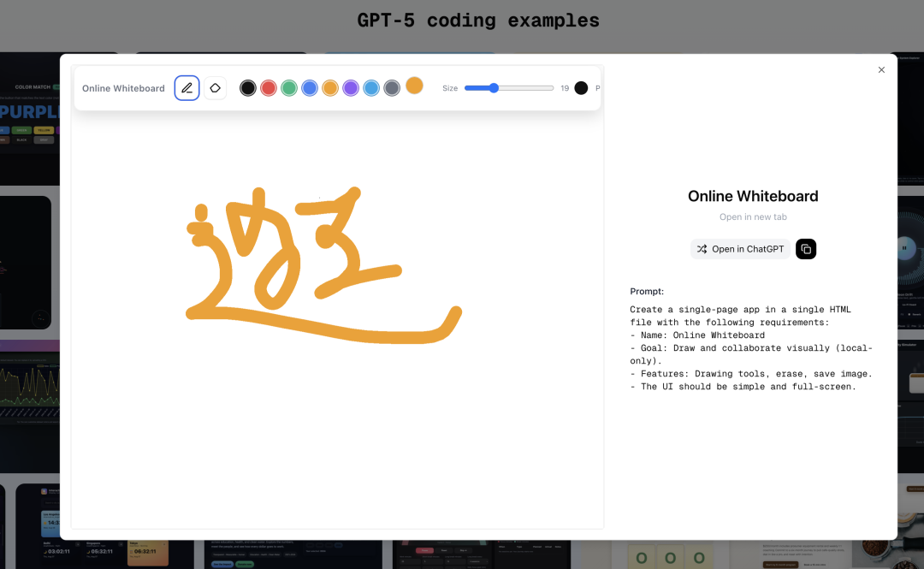924x569 pixels.
Task: Pick the purple color swatch
Action: [351, 88]
